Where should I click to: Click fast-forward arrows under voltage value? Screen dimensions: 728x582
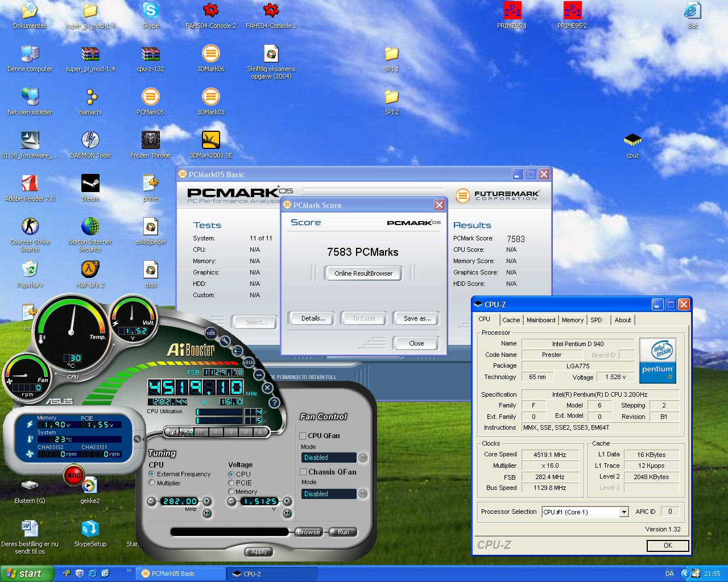tap(287, 513)
